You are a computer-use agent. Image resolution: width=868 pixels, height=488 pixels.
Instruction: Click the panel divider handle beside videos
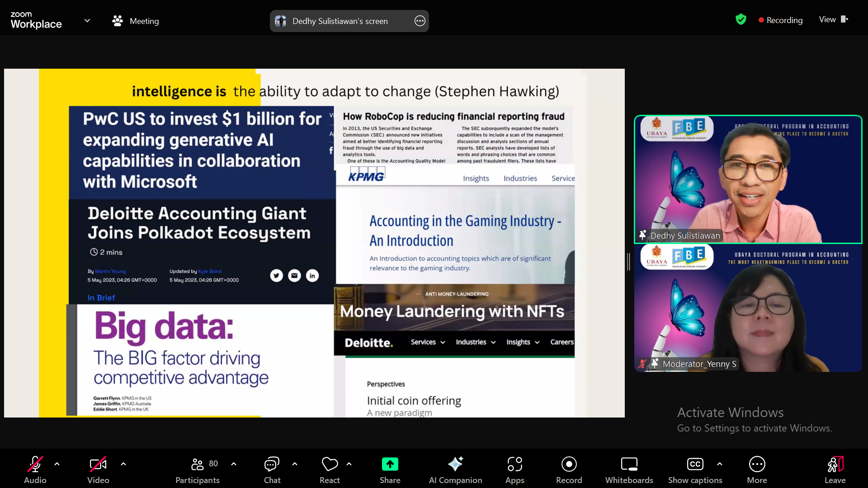(628, 262)
